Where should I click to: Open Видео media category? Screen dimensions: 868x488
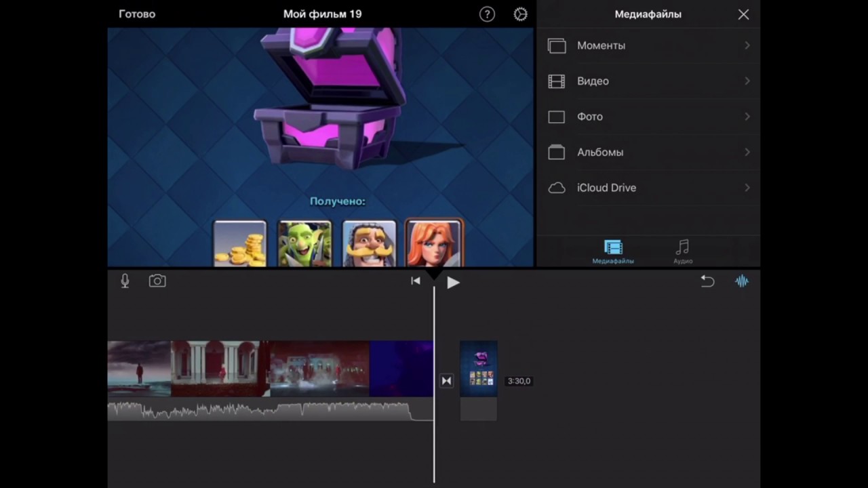(648, 81)
